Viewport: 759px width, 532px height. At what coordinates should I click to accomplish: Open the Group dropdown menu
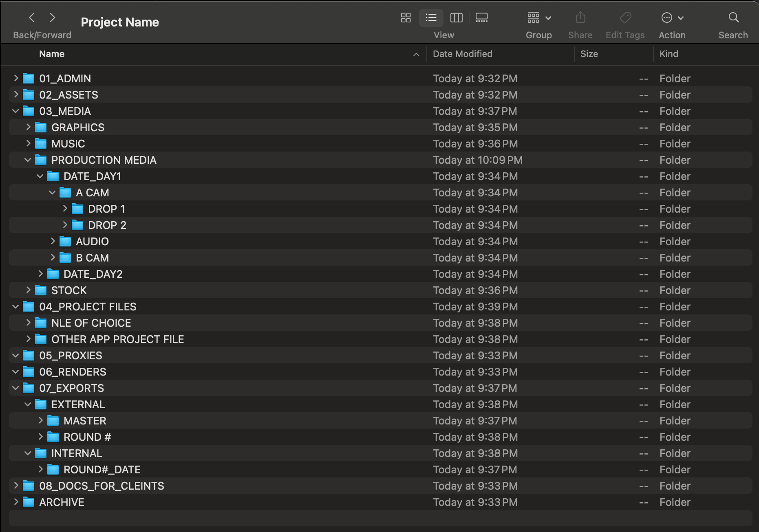(x=538, y=18)
